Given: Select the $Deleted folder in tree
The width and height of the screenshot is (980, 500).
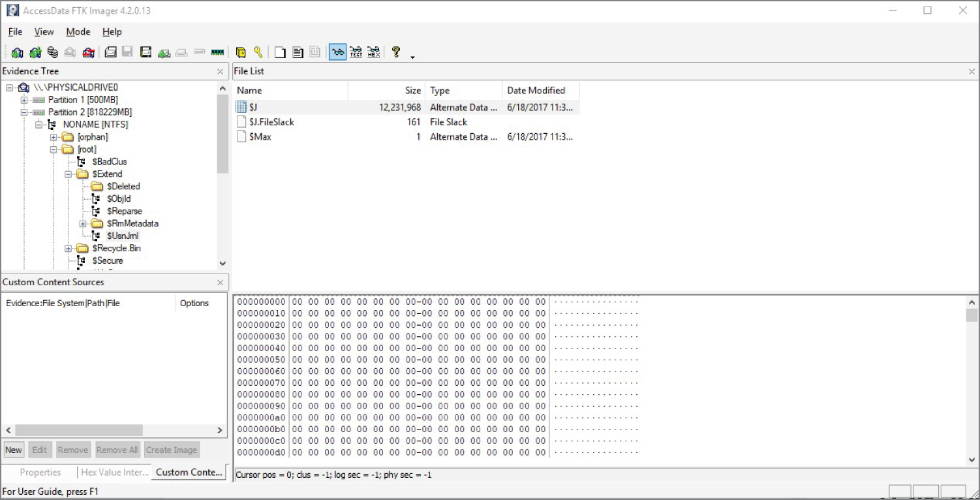Looking at the screenshot, I should click(123, 187).
